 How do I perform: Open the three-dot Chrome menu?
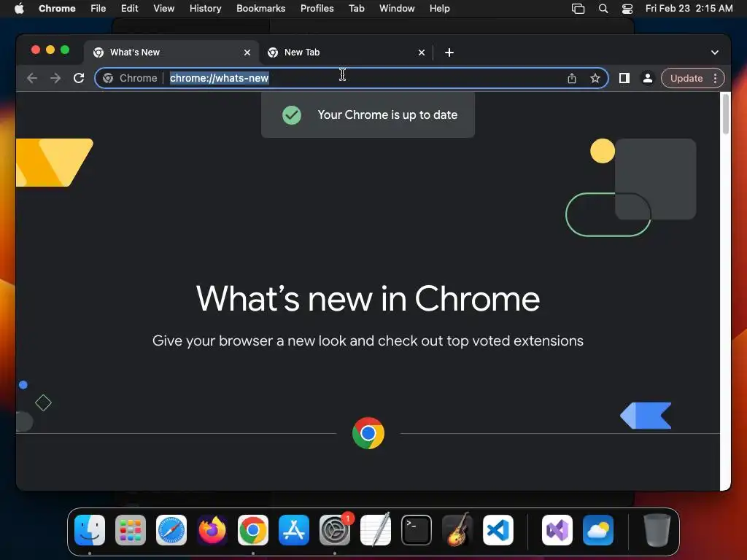point(715,78)
